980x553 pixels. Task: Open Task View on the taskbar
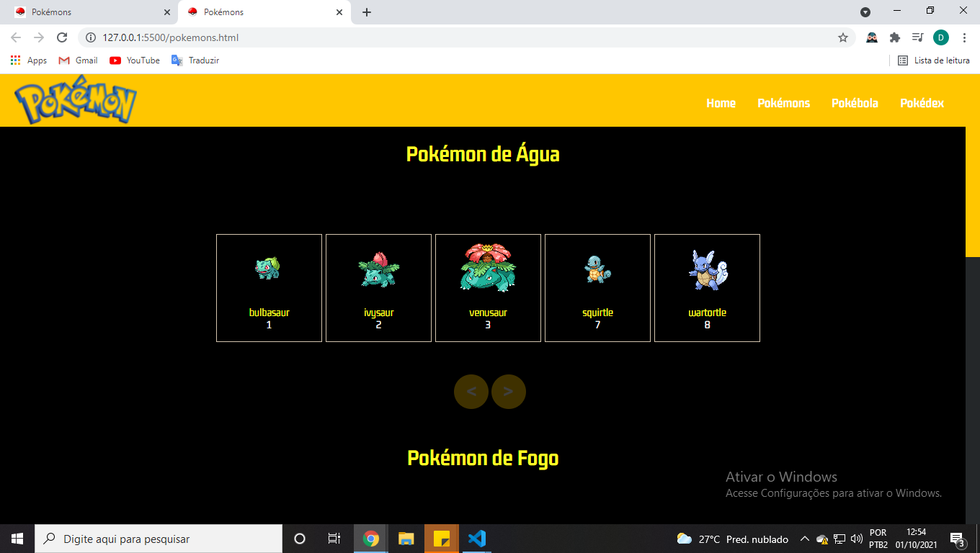[334, 539]
